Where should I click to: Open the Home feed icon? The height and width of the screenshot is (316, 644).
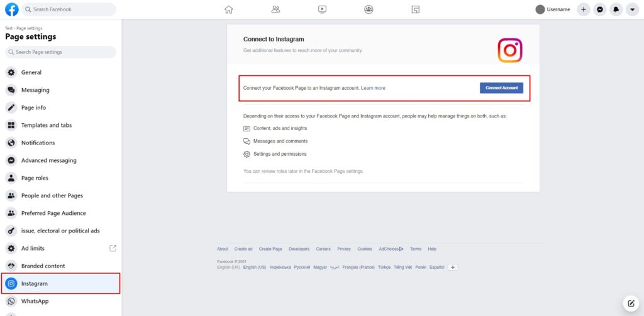pyautogui.click(x=229, y=9)
